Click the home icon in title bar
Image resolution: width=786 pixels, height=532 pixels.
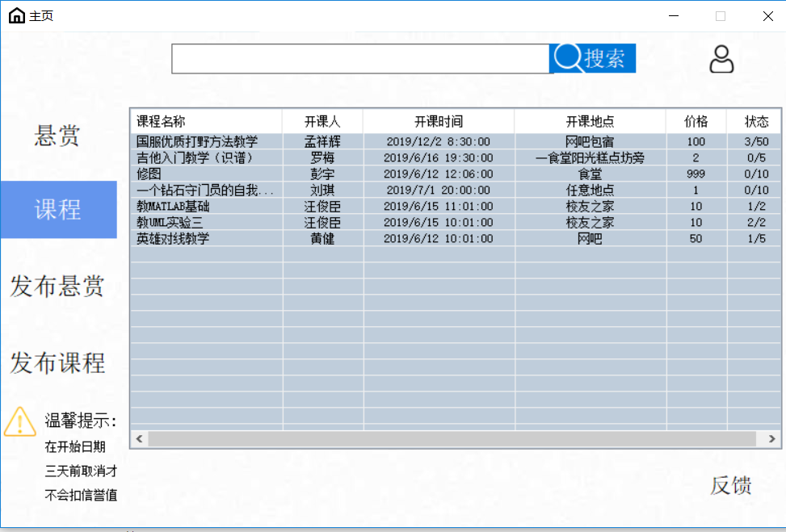16,15
